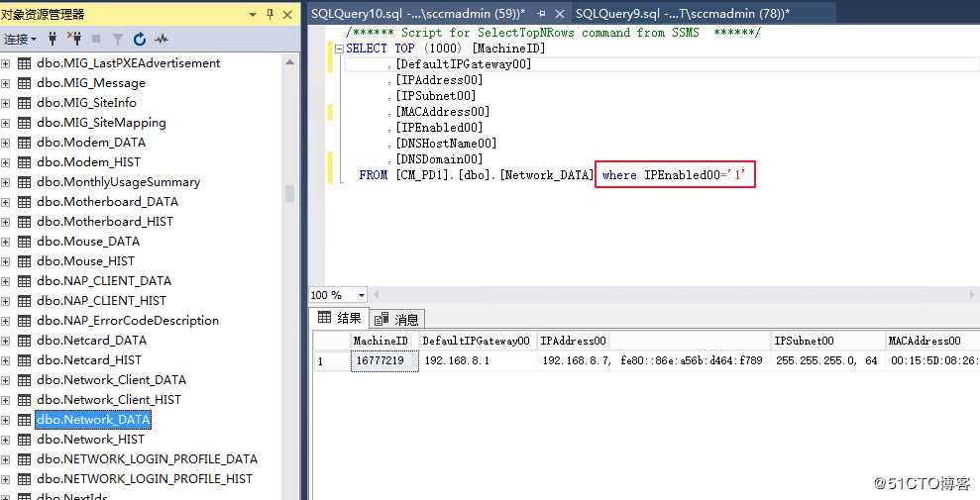This screenshot has height=500, width=980.
Task: Expand the dbo.MIG_LastPXEAdvertisement node
Action: coord(6,63)
